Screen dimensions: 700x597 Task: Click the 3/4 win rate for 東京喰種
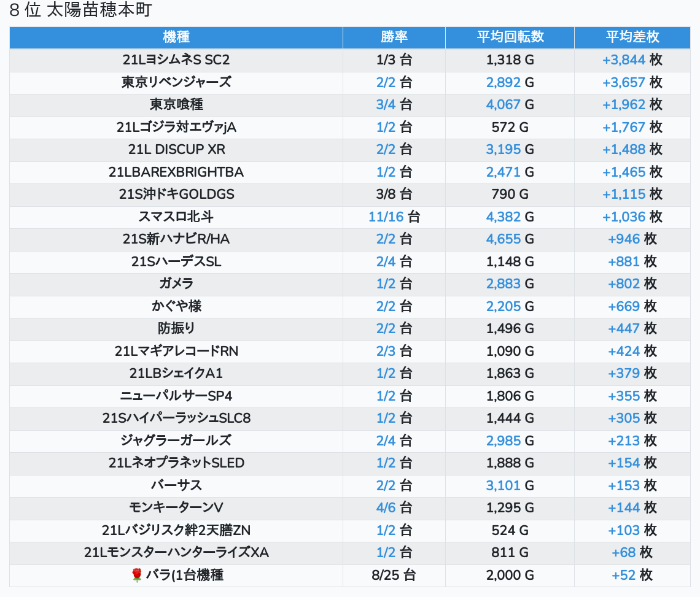point(386,105)
